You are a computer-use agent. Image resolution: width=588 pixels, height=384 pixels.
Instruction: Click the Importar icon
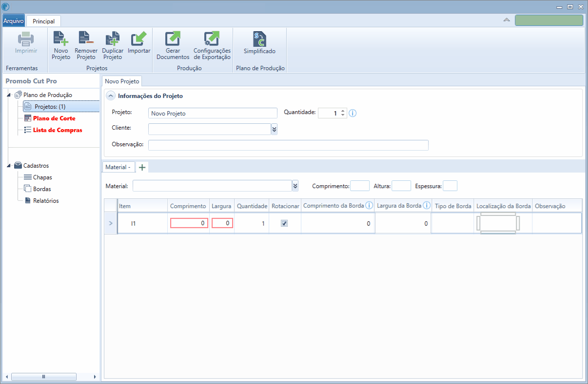(x=139, y=39)
